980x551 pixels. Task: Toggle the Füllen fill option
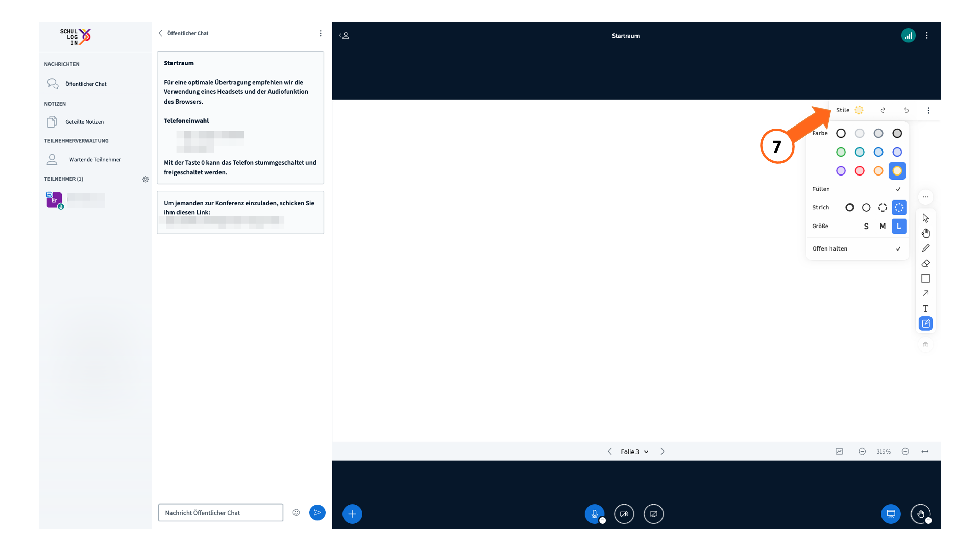[857, 189]
